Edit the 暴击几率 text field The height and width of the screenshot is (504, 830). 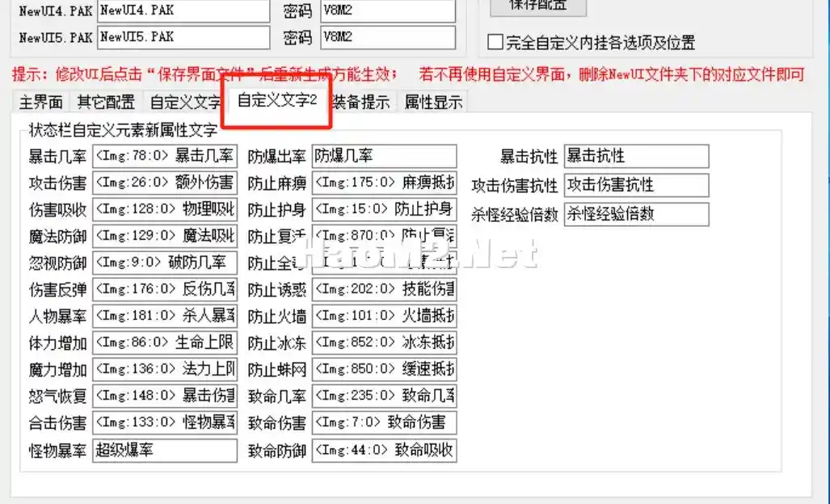(165, 156)
